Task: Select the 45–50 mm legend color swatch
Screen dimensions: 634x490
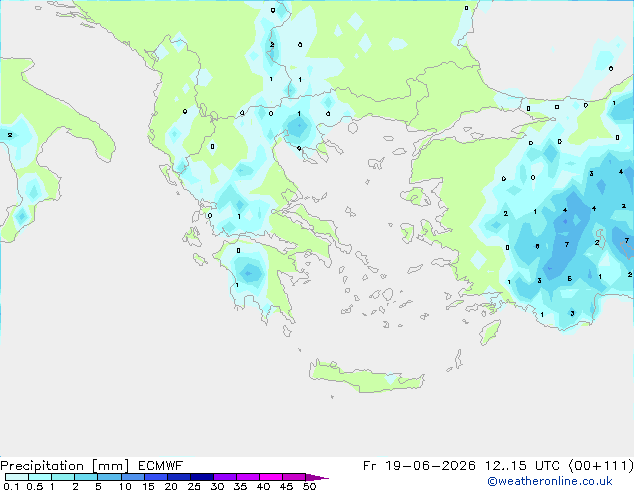Action: click(x=294, y=477)
